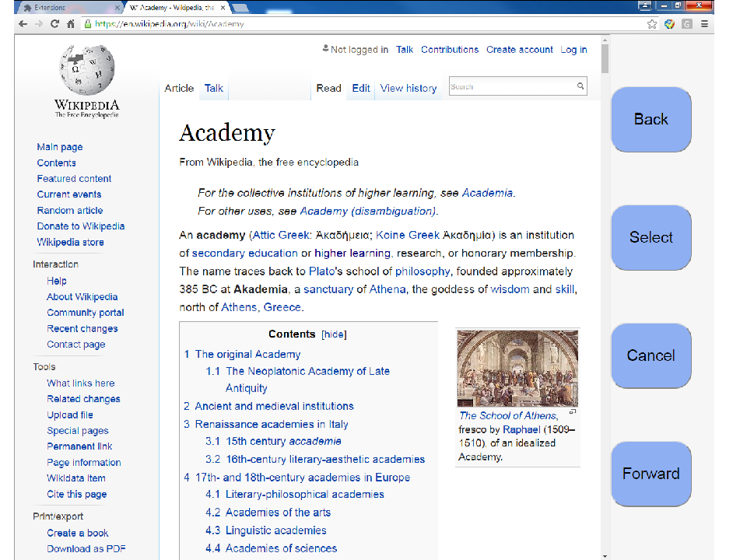Click the browser forward arrow icon

(x=39, y=24)
